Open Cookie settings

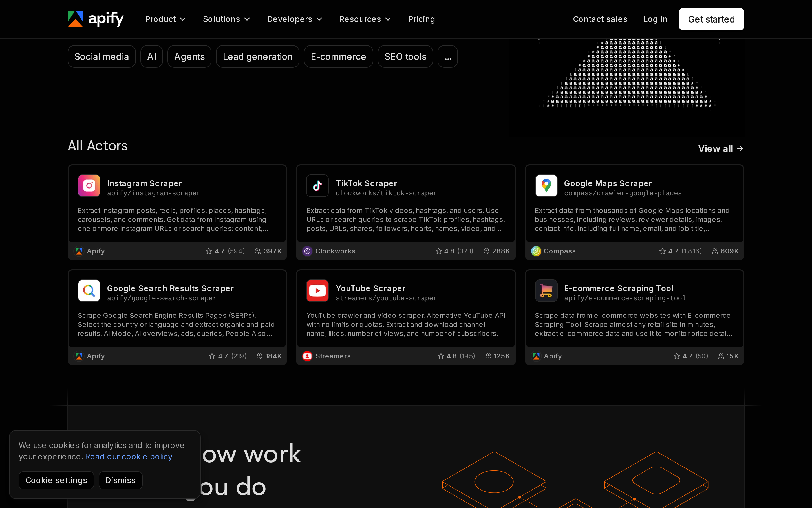click(x=56, y=480)
